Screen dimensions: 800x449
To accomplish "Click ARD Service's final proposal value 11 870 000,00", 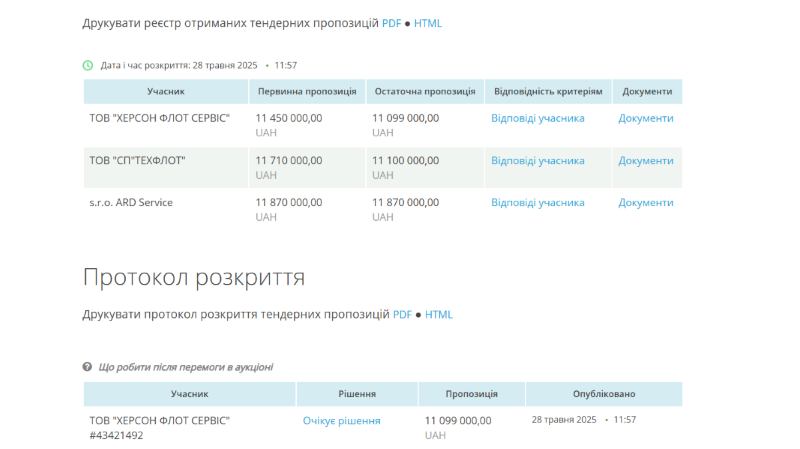I will pos(406,203).
